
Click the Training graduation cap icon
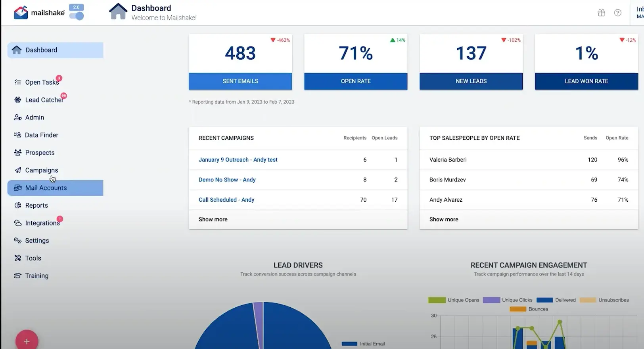click(17, 276)
